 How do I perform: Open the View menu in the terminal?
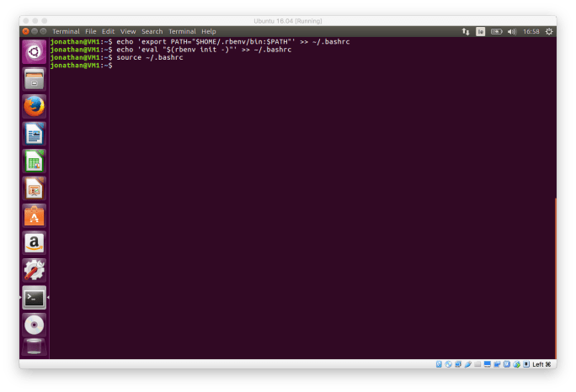(128, 31)
